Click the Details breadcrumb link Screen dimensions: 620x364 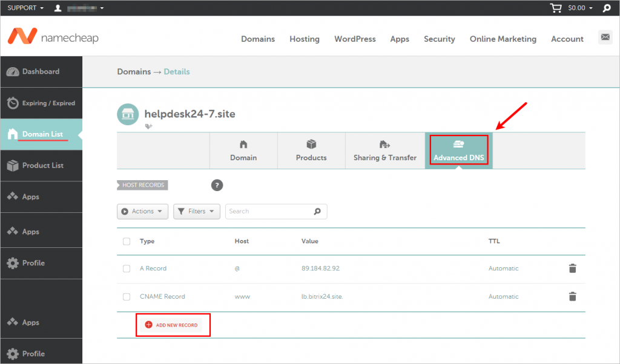[177, 72]
